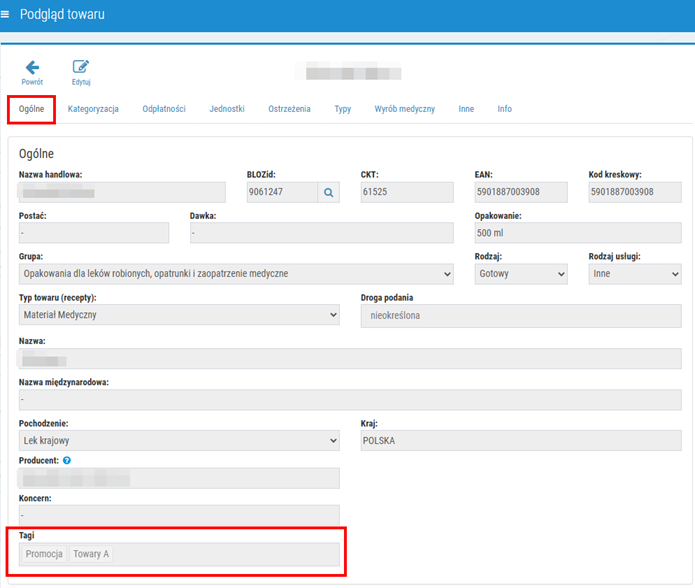
Task: Open the Rodzaj dropdown showing Gotowy
Action: tap(521, 274)
